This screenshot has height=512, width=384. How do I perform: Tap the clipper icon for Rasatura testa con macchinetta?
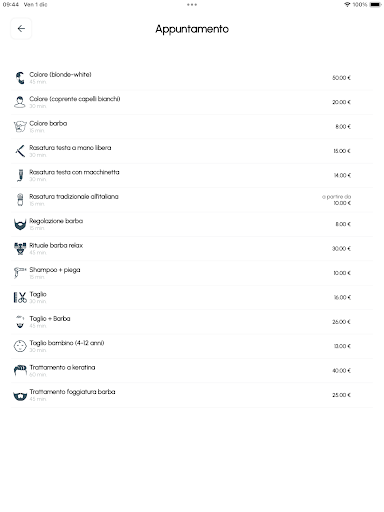coord(20,175)
